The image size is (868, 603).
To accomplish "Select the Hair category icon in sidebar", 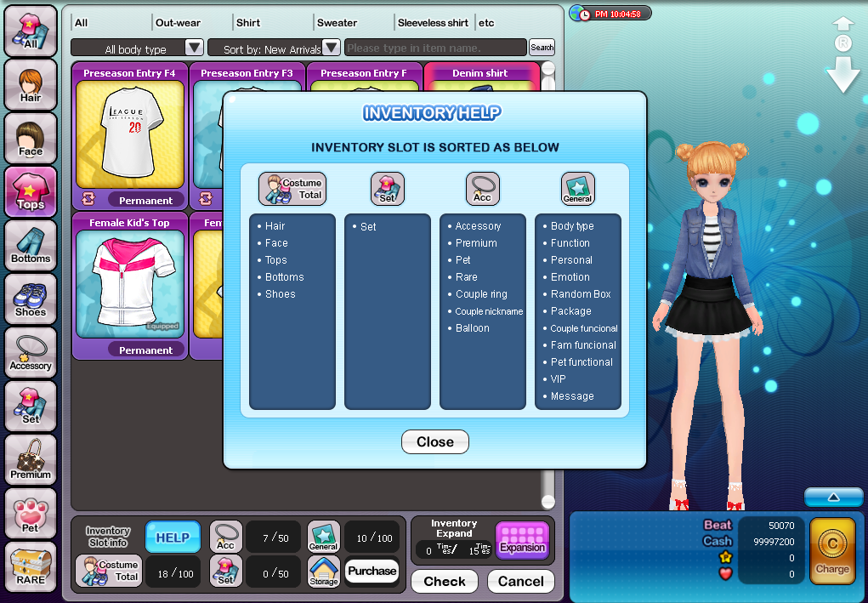I will (x=31, y=85).
